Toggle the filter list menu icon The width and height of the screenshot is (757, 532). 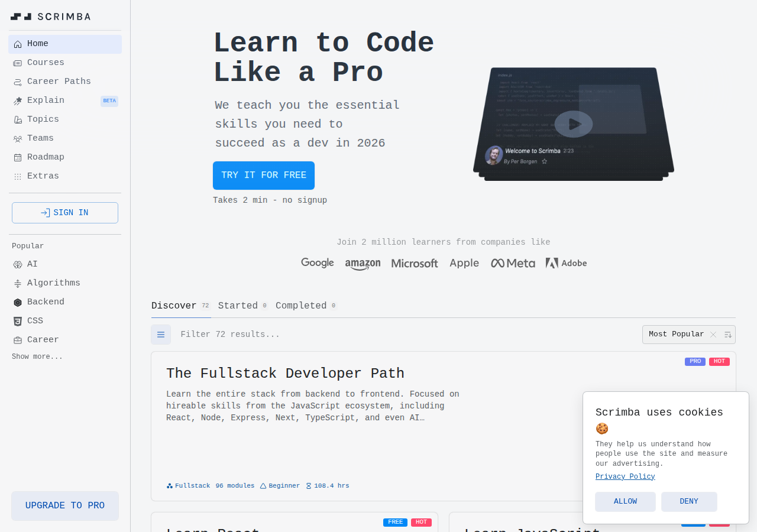[x=161, y=335]
